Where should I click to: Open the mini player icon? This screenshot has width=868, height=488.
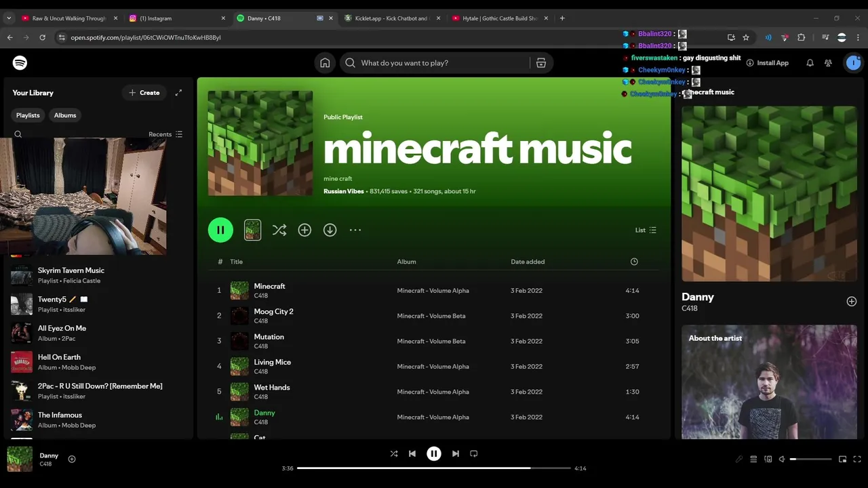[x=843, y=459]
